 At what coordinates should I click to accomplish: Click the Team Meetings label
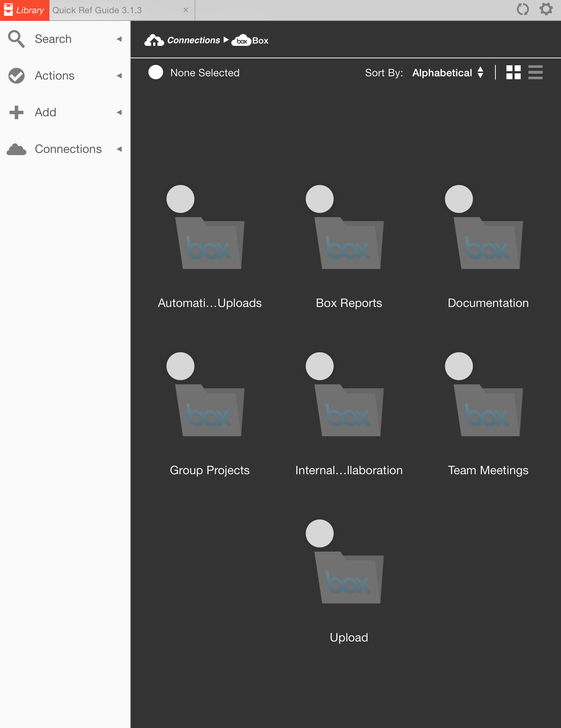(x=488, y=470)
